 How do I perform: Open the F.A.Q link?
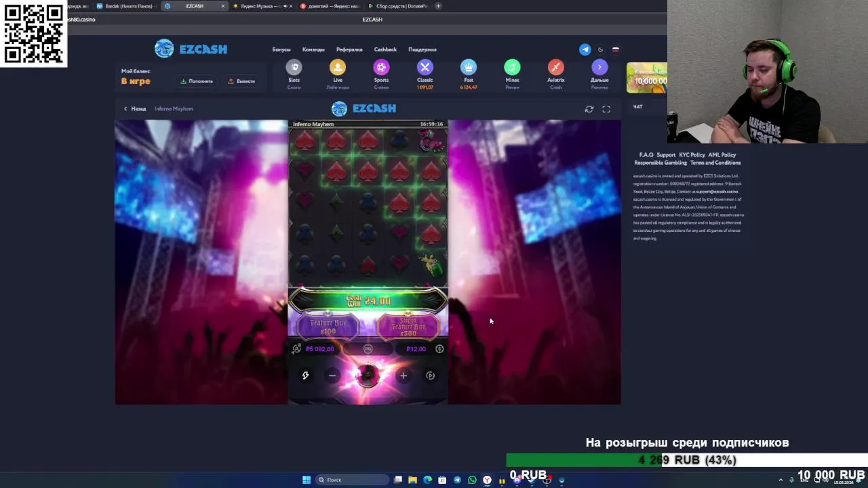pos(646,155)
